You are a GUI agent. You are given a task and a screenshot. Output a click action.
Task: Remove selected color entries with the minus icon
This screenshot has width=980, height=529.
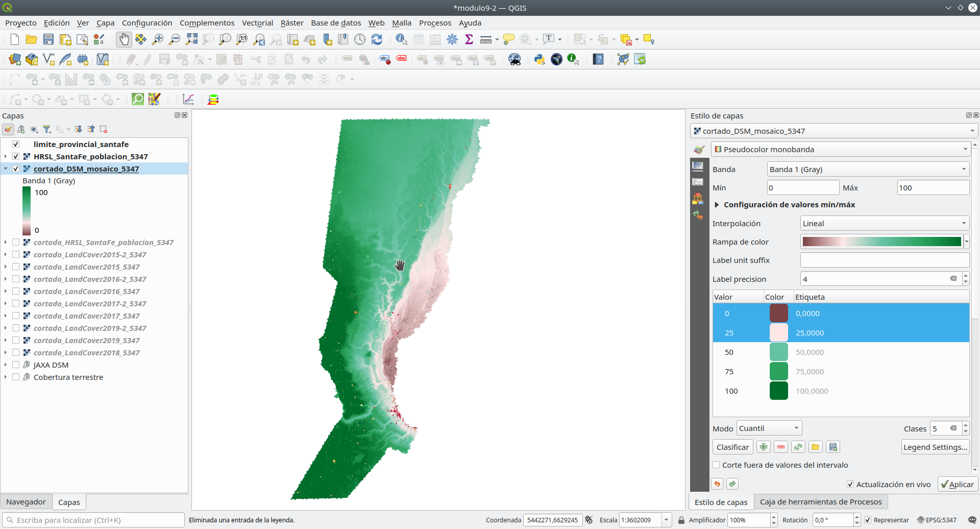coord(781,447)
